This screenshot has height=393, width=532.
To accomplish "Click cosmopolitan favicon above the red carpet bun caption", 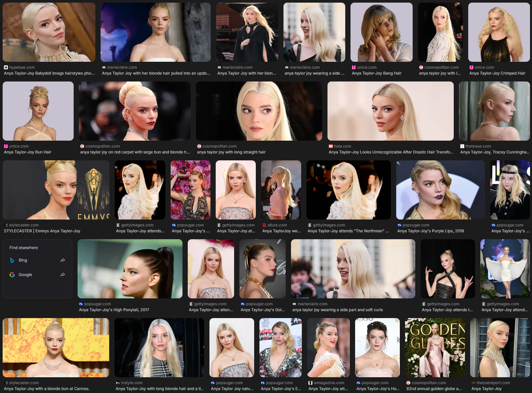I will coord(82,146).
